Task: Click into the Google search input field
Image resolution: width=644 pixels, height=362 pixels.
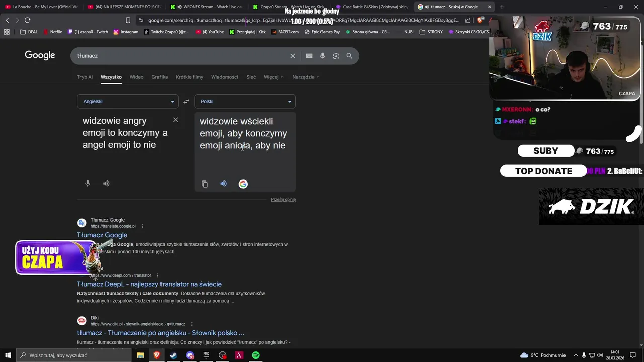Action: (x=181, y=56)
